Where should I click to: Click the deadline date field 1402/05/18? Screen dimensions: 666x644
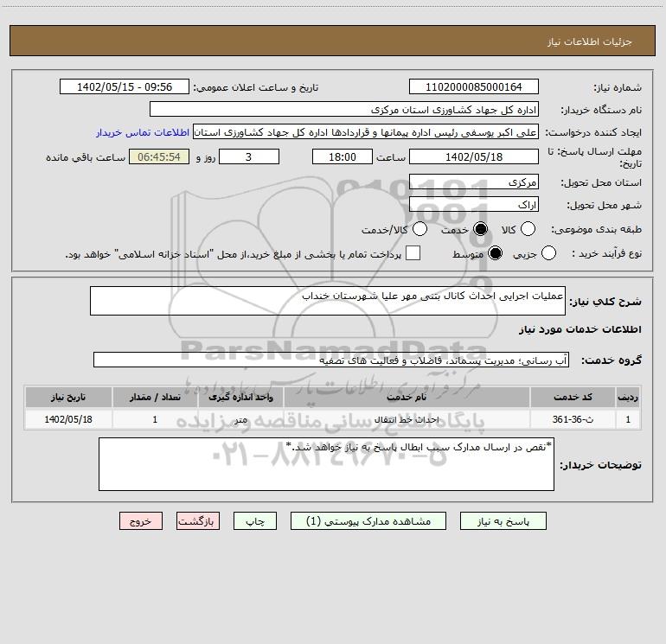tap(474, 156)
